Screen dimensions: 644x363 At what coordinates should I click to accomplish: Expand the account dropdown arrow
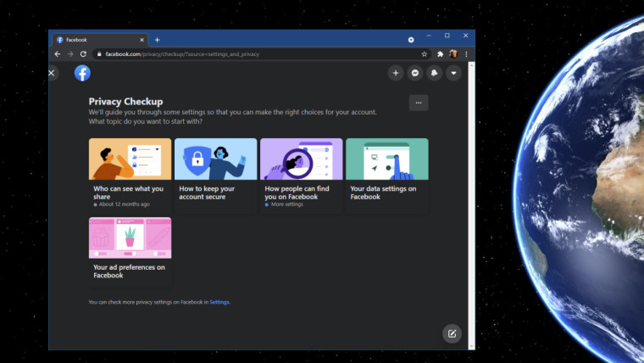454,73
